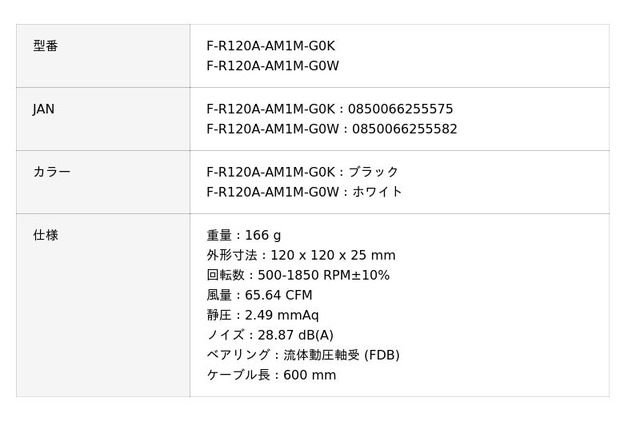The height and width of the screenshot is (421, 640).
Task: Select F-R120A-AM1M-G0K in the 型番 row
Action: tap(272, 46)
